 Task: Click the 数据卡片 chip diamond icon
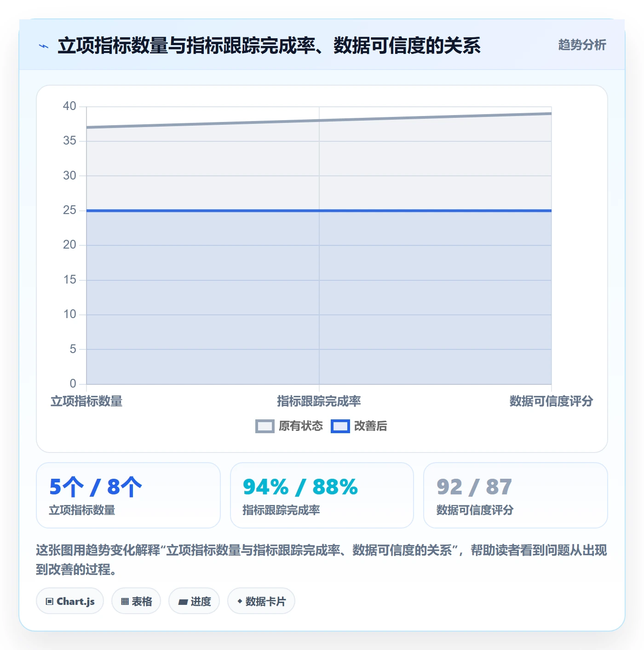[240, 601]
